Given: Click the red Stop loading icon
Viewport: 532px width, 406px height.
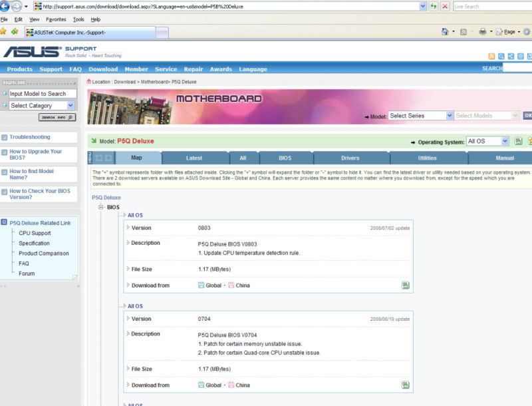Looking at the screenshot, I should point(445,6).
